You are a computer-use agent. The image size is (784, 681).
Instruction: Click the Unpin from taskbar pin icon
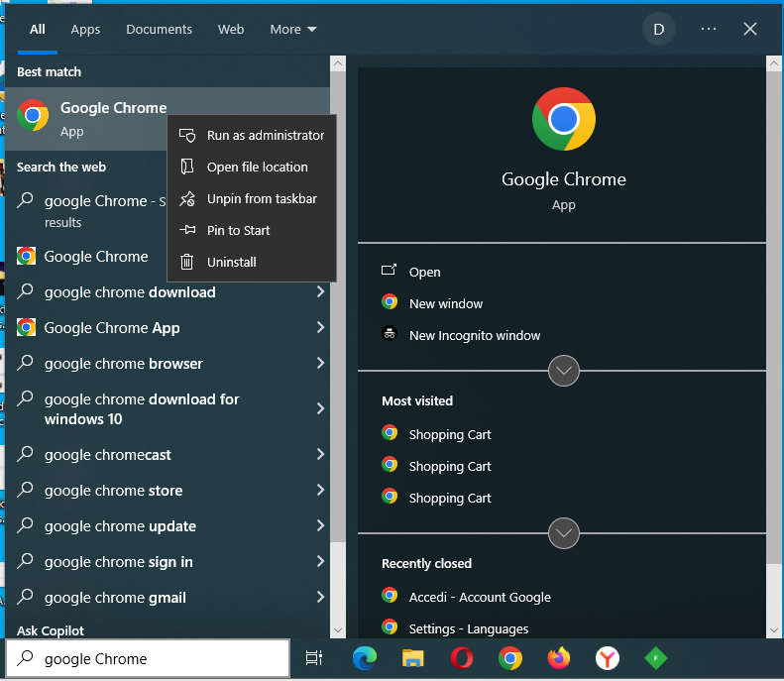pos(187,199)
